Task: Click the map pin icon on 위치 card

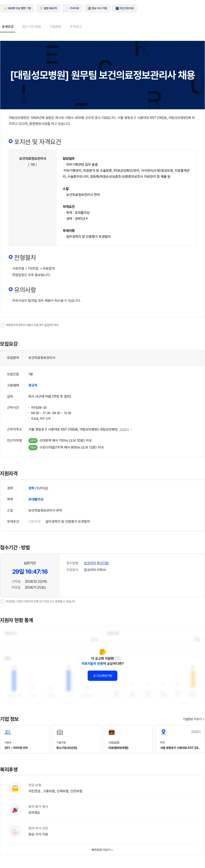Action: point(164,732)
